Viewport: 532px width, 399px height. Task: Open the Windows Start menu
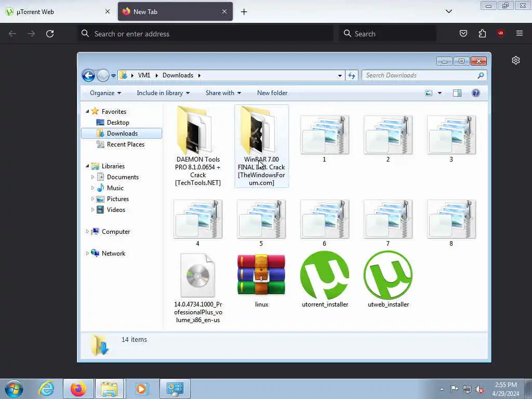tap(14, 389)
